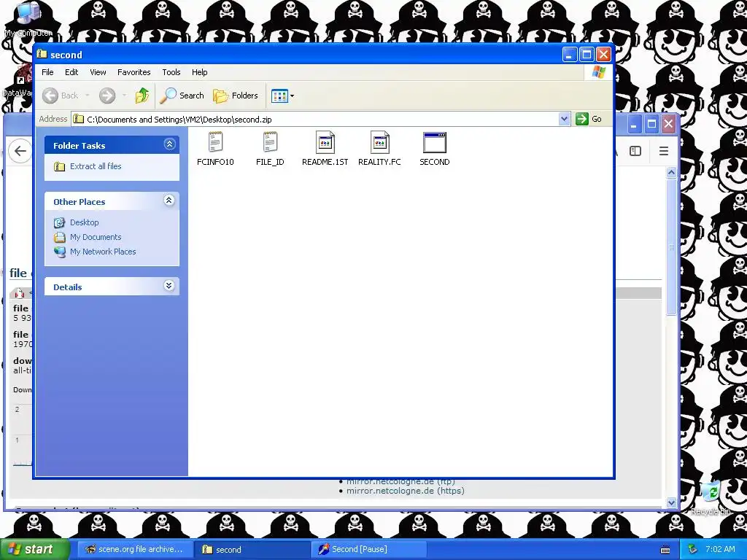
Task: Open the Search pane
Action: pos(182,96)
